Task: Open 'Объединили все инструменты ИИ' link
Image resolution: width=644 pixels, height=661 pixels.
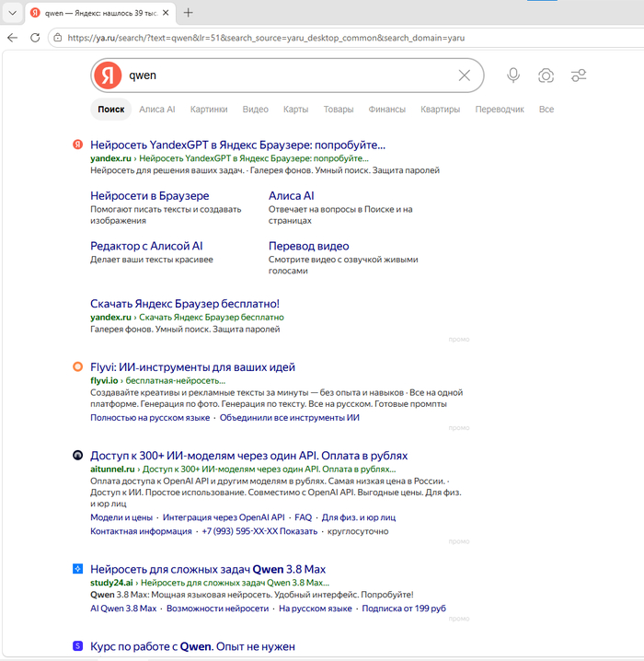Action: 290,418
